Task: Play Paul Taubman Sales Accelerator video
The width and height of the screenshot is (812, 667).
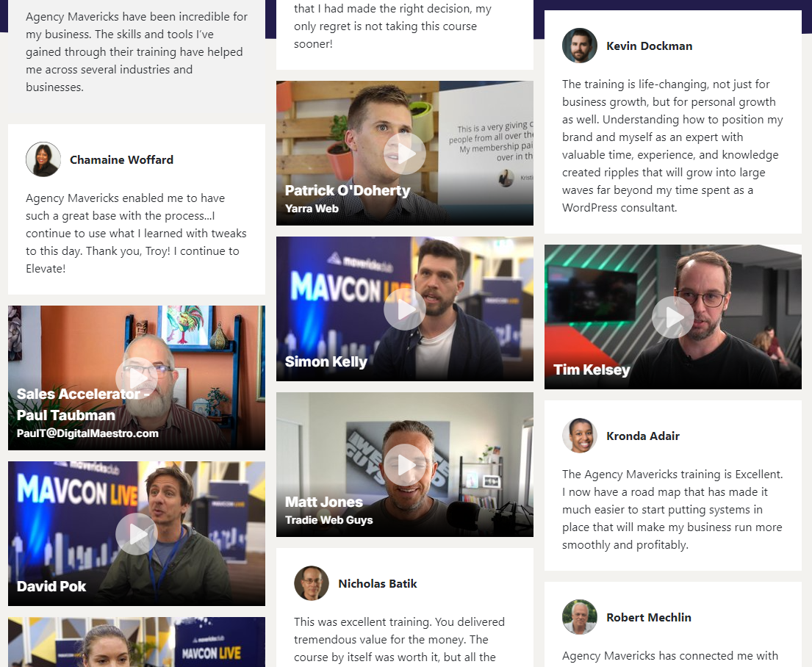Action: [x=136, y=378]
